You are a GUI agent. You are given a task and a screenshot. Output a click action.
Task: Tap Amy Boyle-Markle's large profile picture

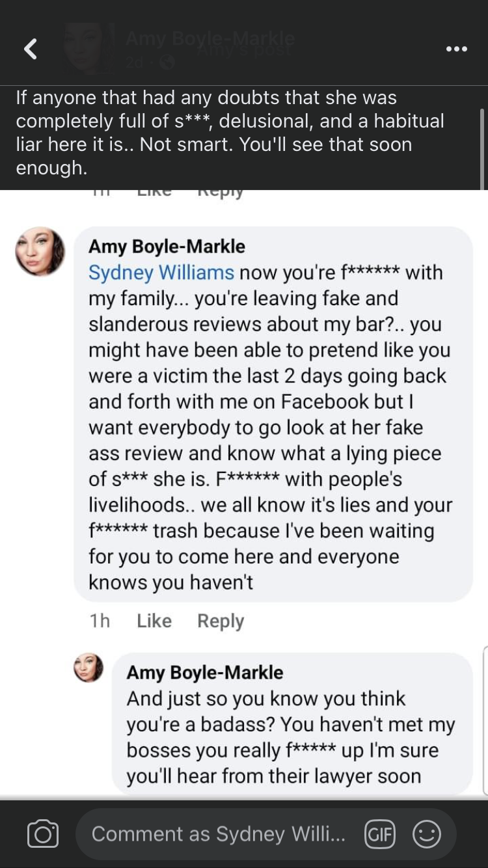[x=40, y=252]
